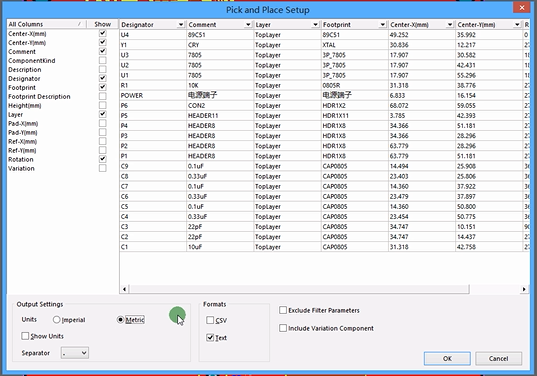Toggle the Comment column show checkbox
The width and height of the screenshot is (537, 376).
coord(102,51)
